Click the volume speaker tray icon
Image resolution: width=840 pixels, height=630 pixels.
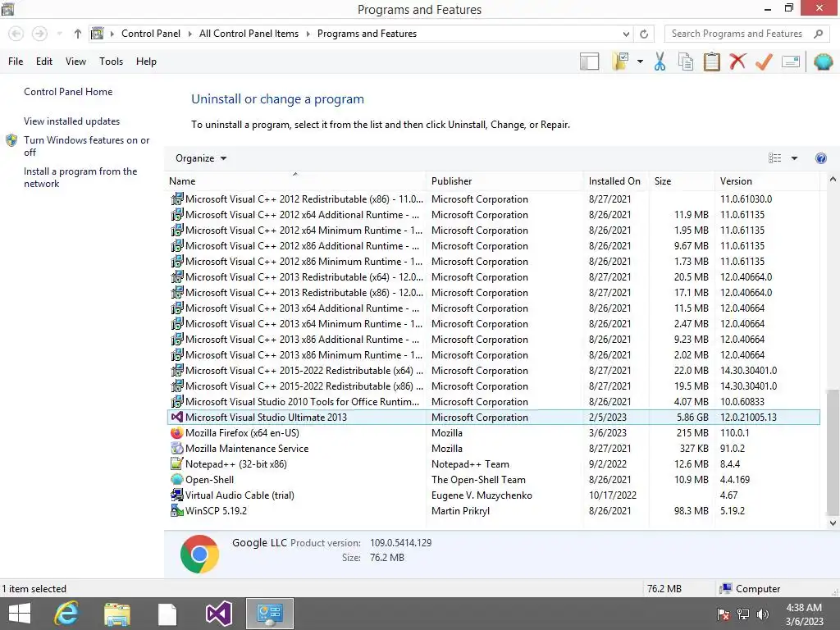pyautogui.click(x=762, y=614)
